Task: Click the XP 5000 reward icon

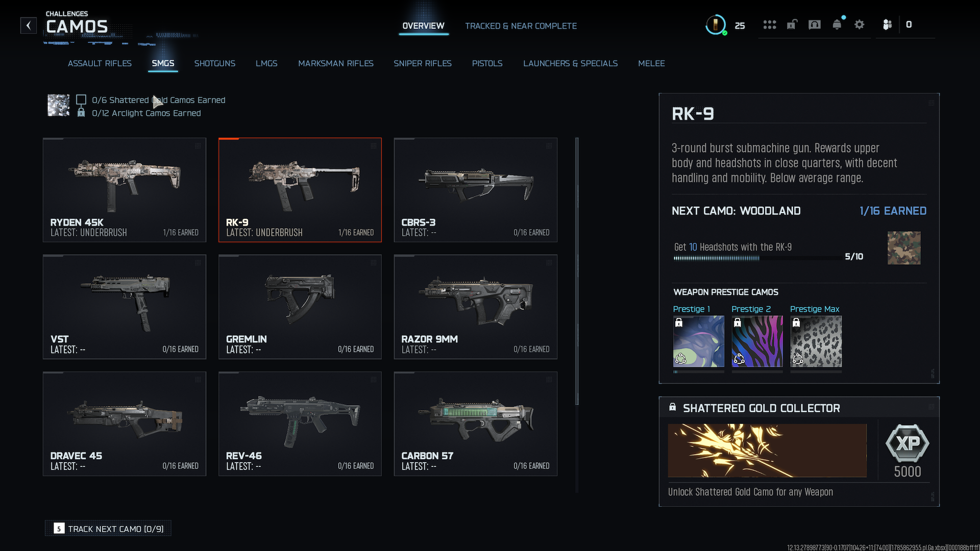Action: click(x=908, y=443)
